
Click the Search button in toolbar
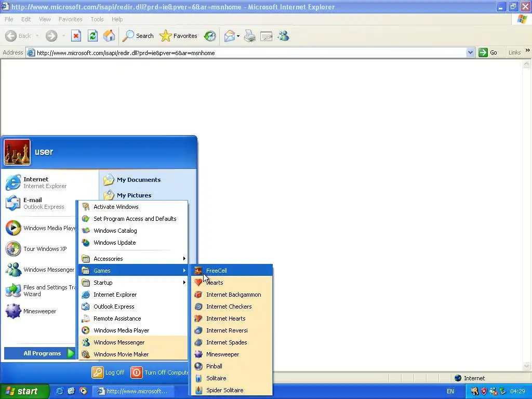[138, 36]
